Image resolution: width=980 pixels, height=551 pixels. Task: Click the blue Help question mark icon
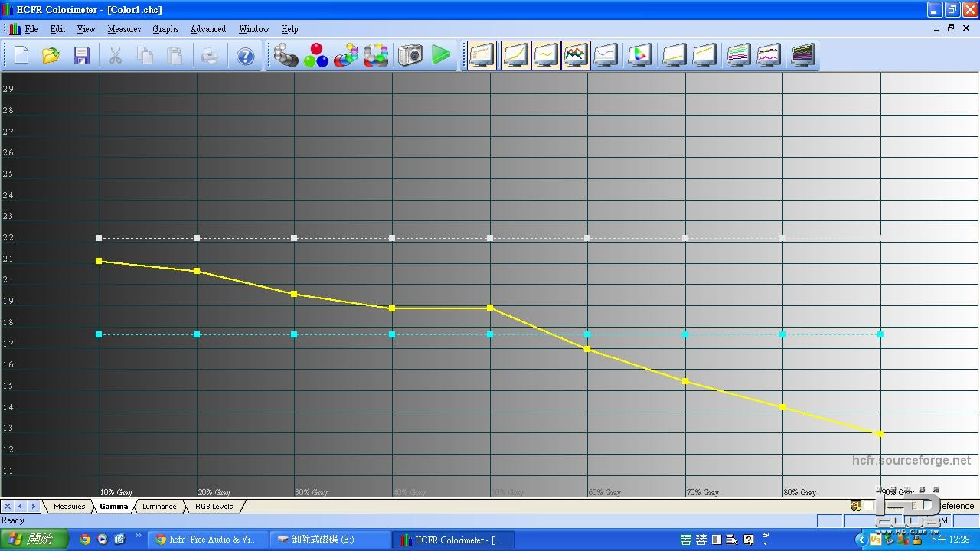(x=245, y=56)
